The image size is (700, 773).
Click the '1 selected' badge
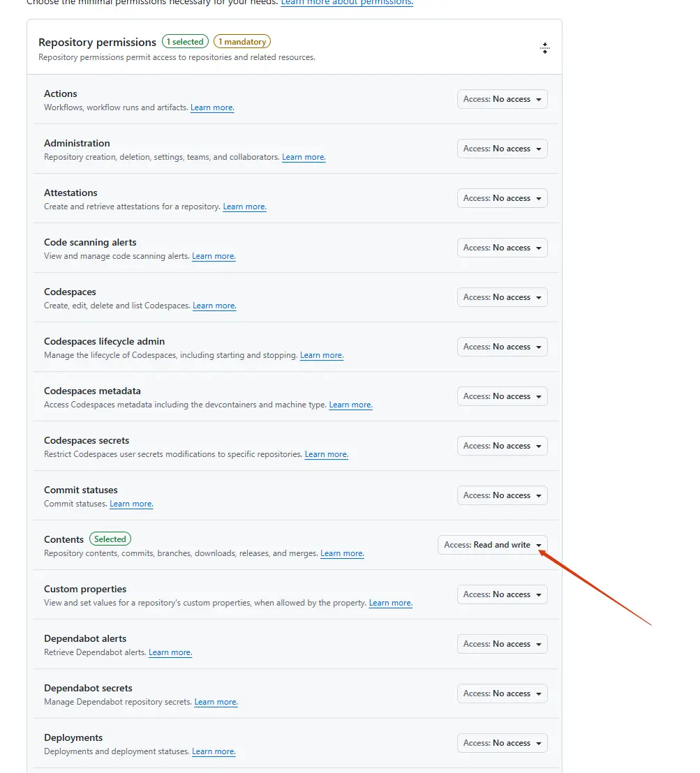[x=185, y=42]
